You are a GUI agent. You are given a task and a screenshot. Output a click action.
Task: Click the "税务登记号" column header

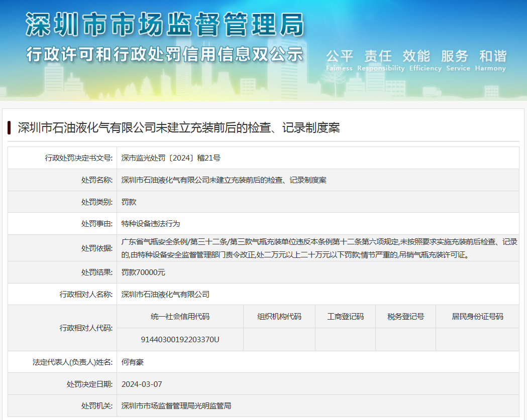405,317
